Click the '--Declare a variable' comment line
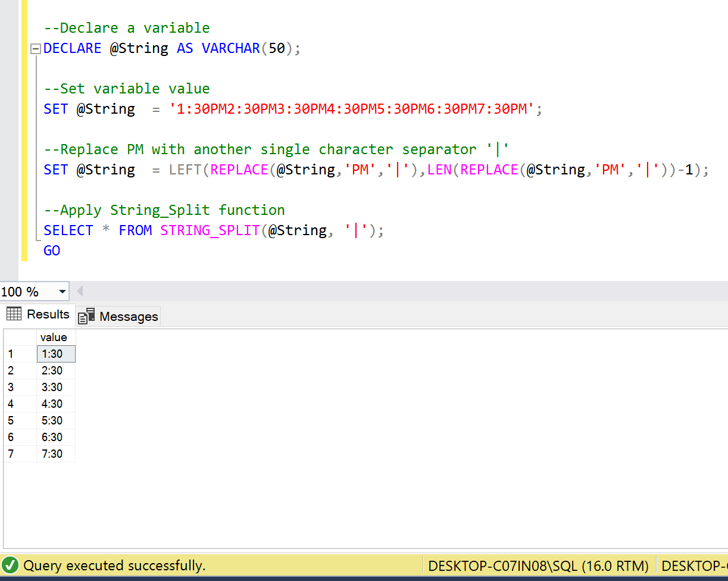728x581 pixels. coord(127,28)
